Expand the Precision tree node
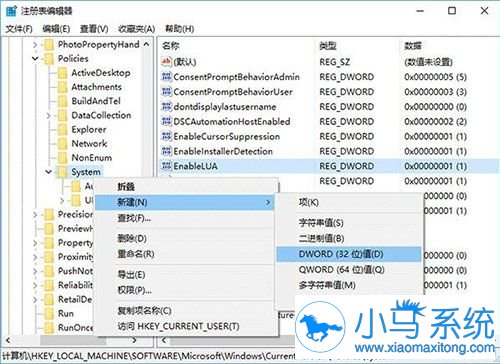This screenshot has height=364, width=500. pyautogui.click(x=35, y=214)
